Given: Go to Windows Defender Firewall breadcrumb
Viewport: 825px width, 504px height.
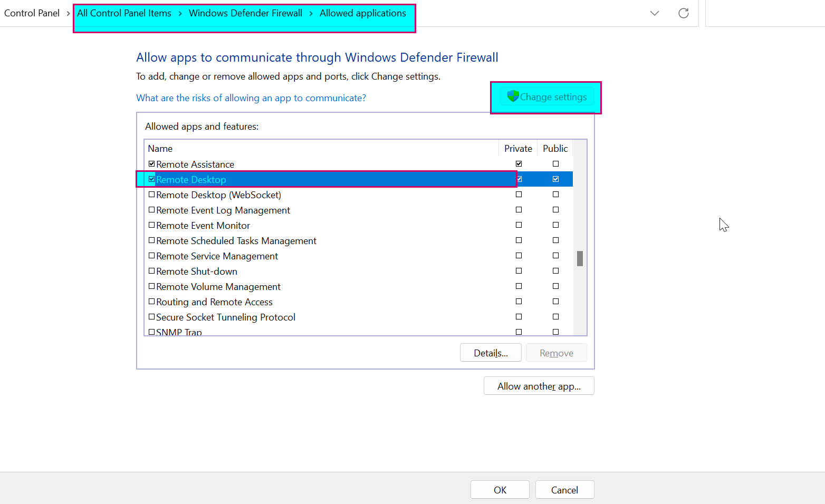Looking at the screenshot, I should 245,13.
